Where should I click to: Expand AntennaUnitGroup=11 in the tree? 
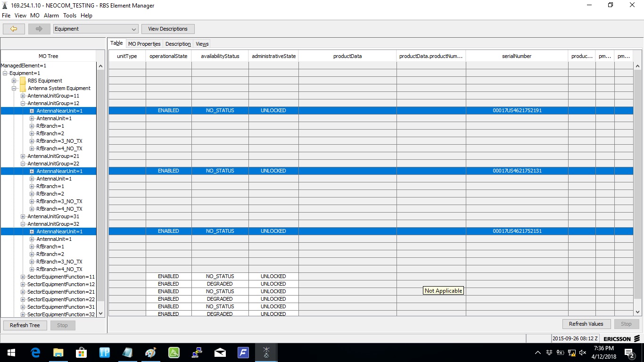click(x=23, y=96)
